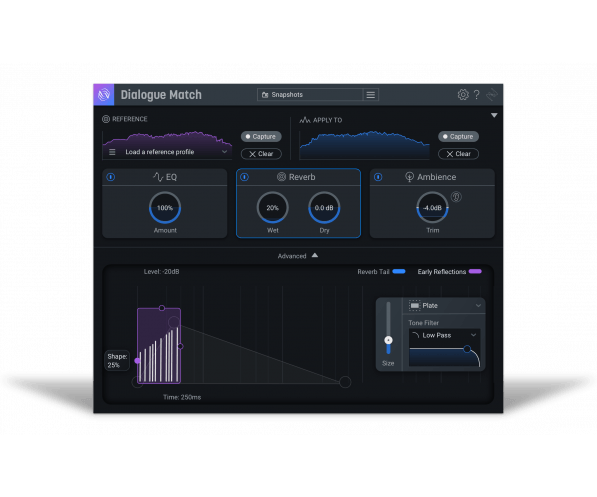The width and height of the screenshot is (597, 497).
Task: Click the reverb tail end node
Action: [x=345, y=382]
